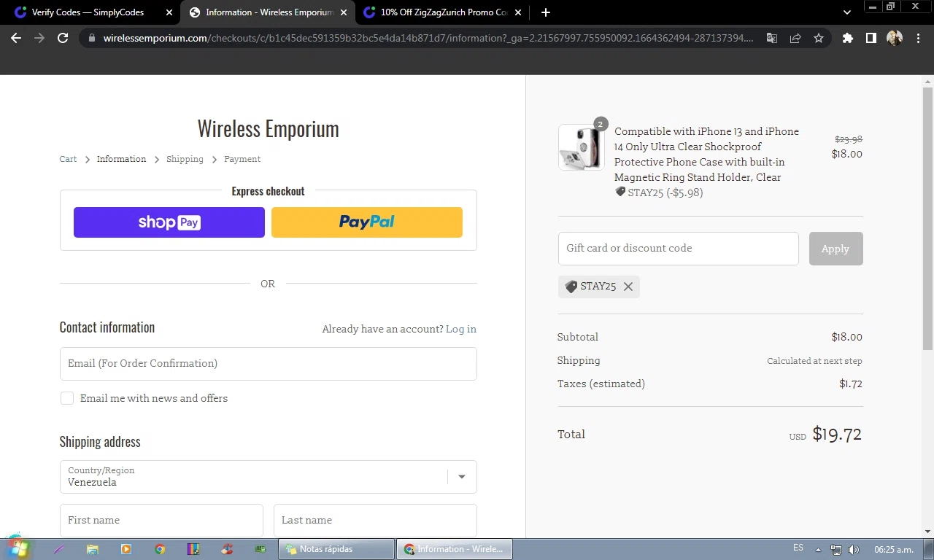Focus the gift card or discount code field
The width and height of the screenshot is (934, 560).
[x=679, y=248]
